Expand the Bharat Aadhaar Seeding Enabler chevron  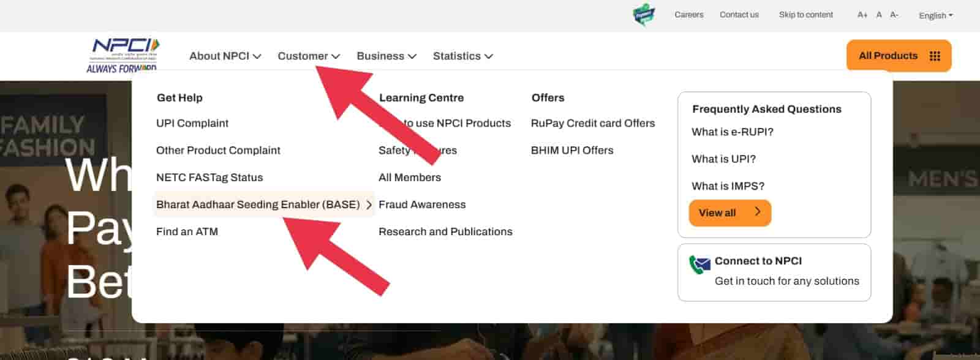tap(369, 205)
